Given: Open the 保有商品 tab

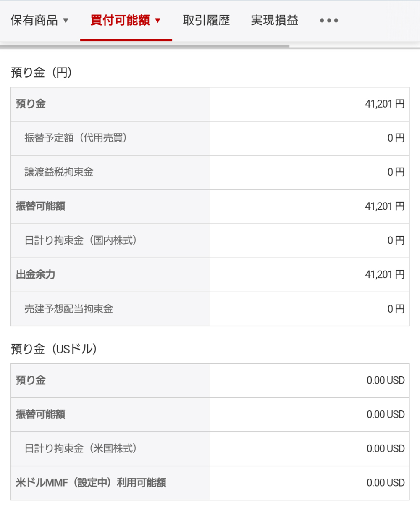Looking at the screenshot, I should coord(34,20).
